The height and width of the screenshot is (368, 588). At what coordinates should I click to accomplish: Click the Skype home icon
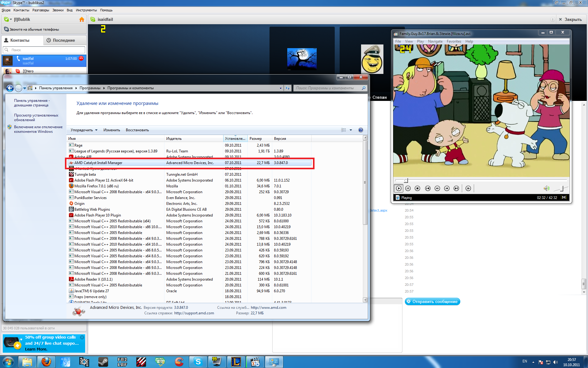[x=82, y=19]
